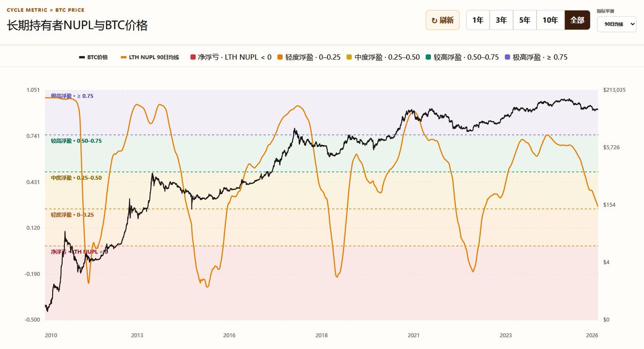
Task: Click the 2010 x-axis label
Action: pos(51,335)
